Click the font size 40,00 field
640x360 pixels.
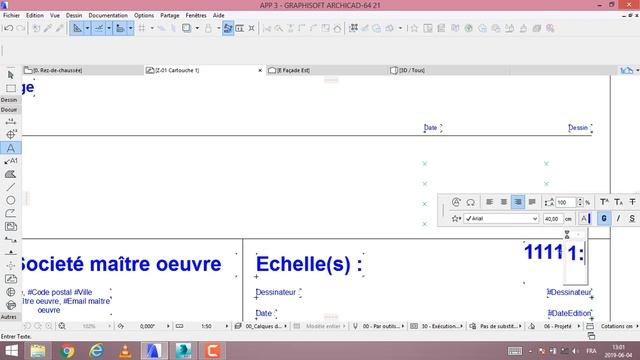click(552, 219)
